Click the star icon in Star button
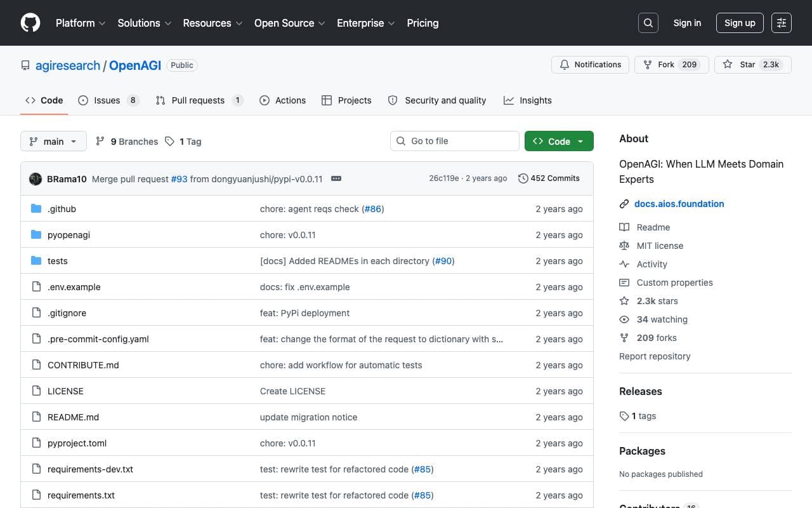The width and height of the screenshot is (812, 508). click(x=728, y=65)
